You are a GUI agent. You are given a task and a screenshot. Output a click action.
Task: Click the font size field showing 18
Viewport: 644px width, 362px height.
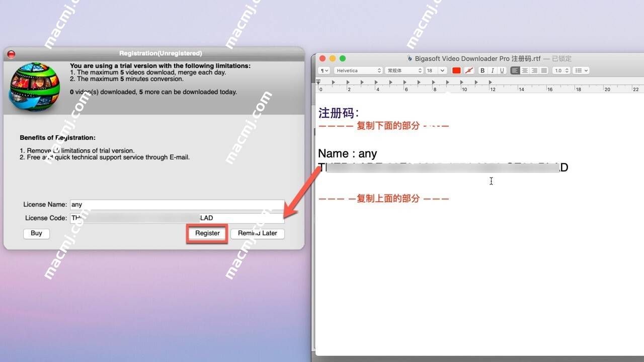tap(431, 70)
